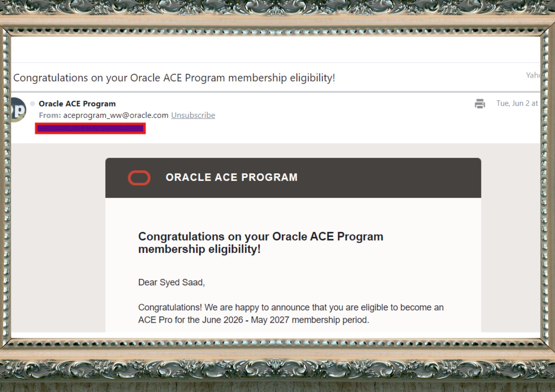555x392 pixels.
Task: Click the red Oracle logo in banner
Action: [x=139, y=177]
